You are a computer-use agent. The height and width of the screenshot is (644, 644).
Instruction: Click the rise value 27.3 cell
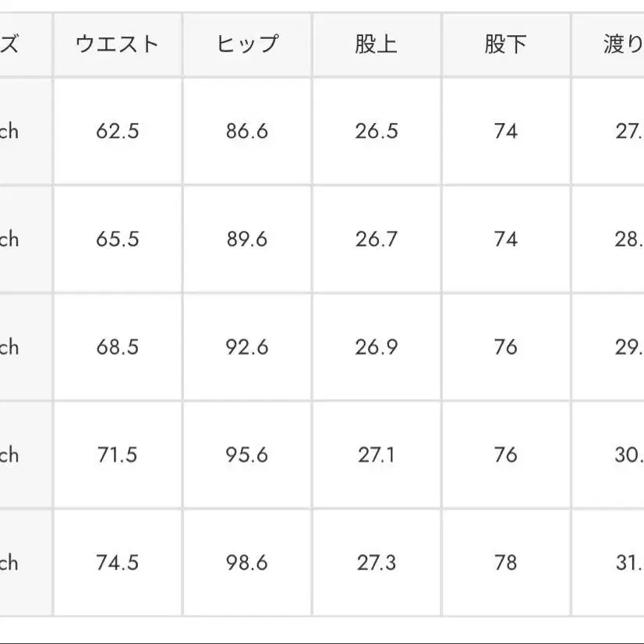pos(377,562)
